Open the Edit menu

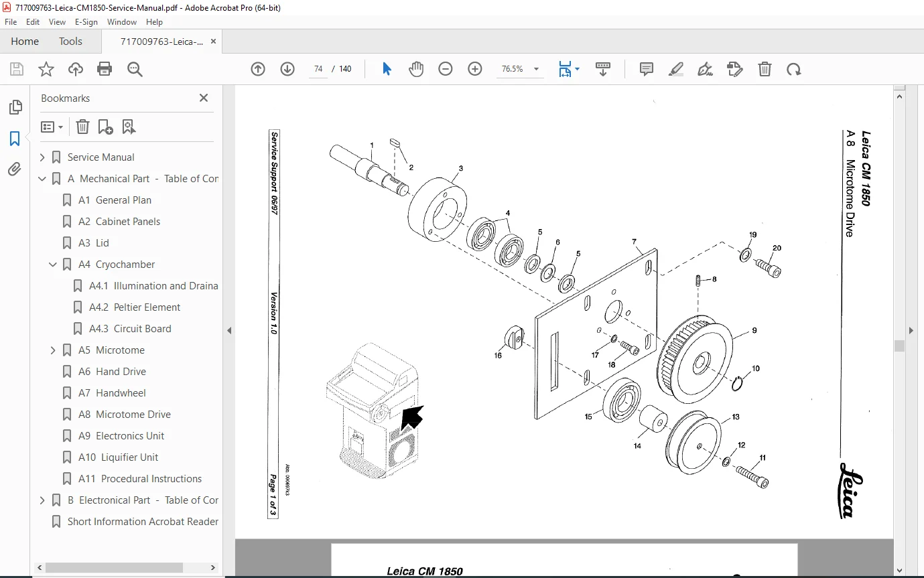click(33, 22)
